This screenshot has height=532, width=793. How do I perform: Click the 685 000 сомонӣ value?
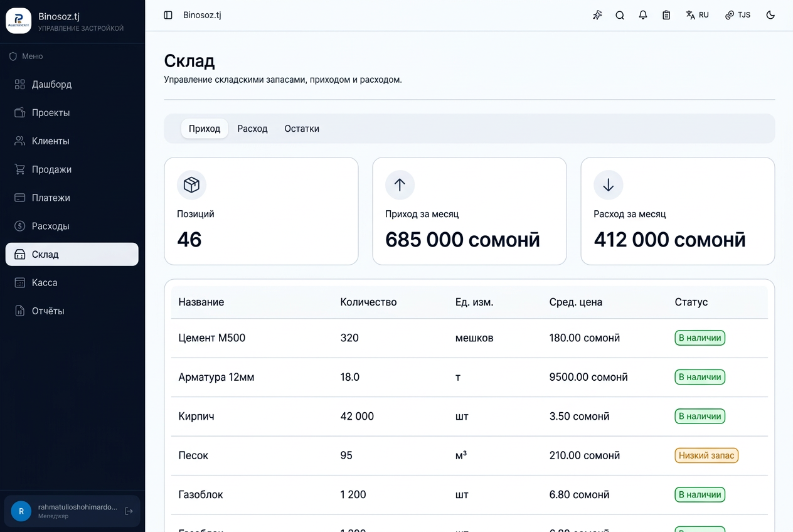[x=462, y=240]
